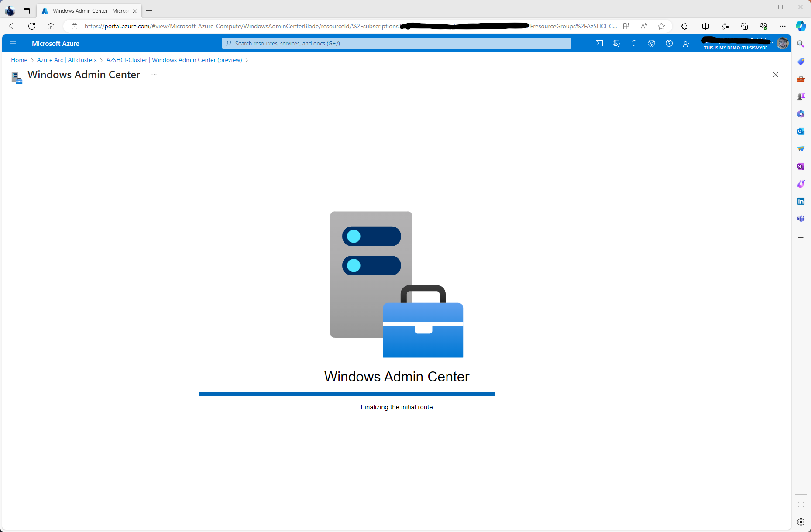Viewport: 811px width, 532px height.
Task: Open Cloud Shell from the Azure header
Action: 599,43
